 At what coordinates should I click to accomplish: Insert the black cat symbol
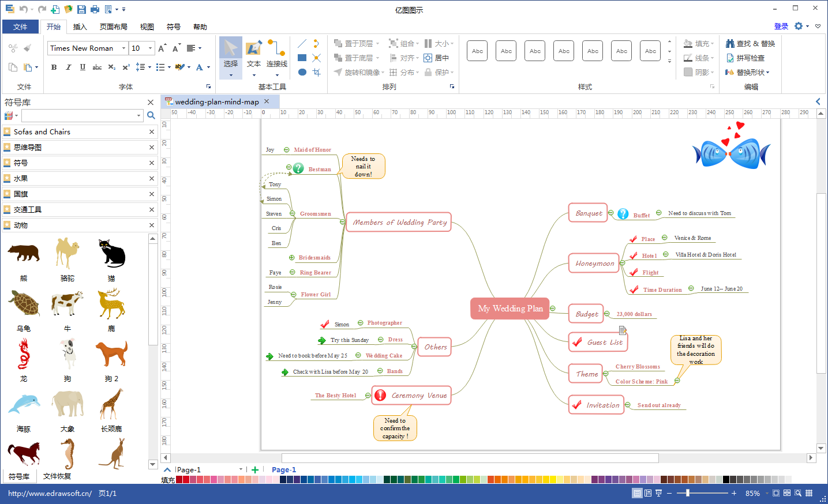coord(111,253)
